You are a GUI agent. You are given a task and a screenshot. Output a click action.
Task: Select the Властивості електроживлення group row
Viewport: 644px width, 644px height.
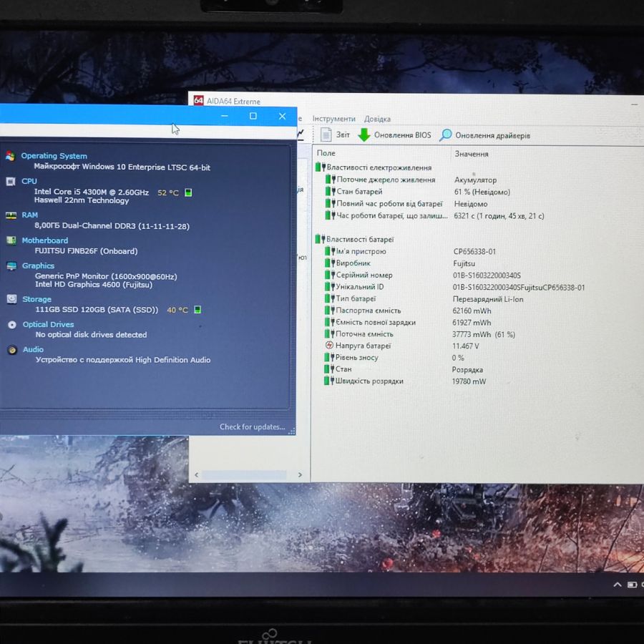(x=374, y=167)
